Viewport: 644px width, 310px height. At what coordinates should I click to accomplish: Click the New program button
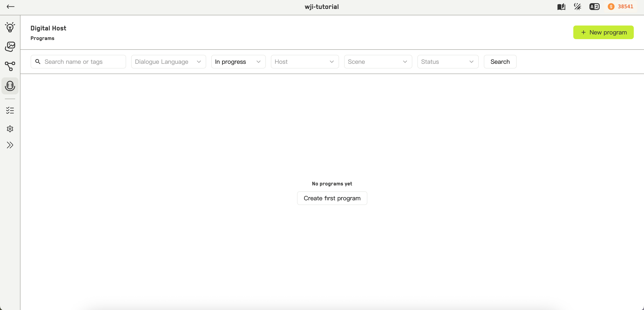coord(603,32)
